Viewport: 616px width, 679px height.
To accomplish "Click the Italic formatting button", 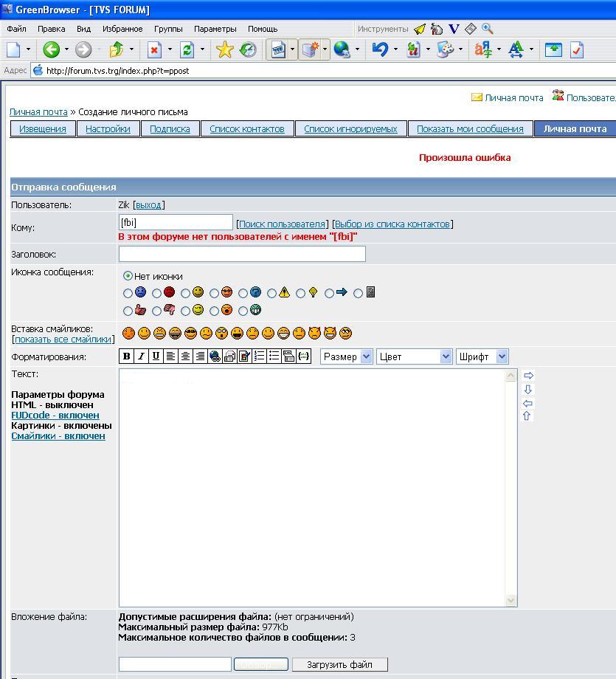I will (141, 356).
